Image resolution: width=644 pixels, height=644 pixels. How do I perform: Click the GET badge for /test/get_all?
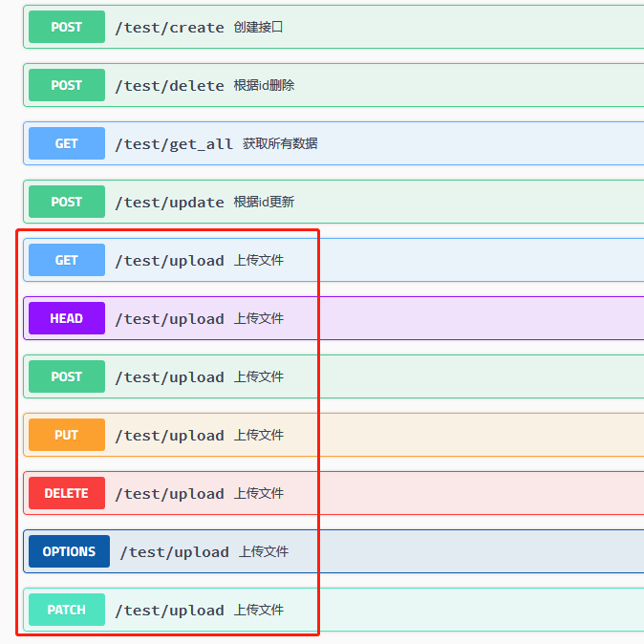(x=66, y=143)
